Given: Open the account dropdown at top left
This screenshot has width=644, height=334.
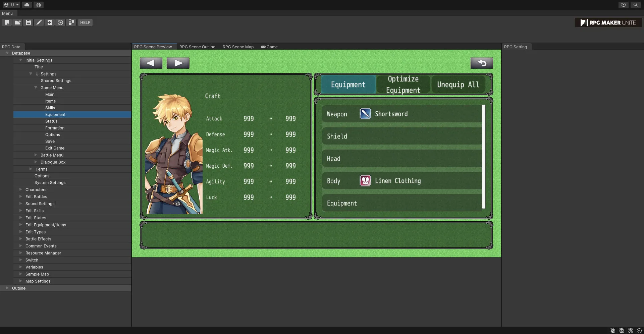Looking at the screenshot, I should [x=11, y=5].
